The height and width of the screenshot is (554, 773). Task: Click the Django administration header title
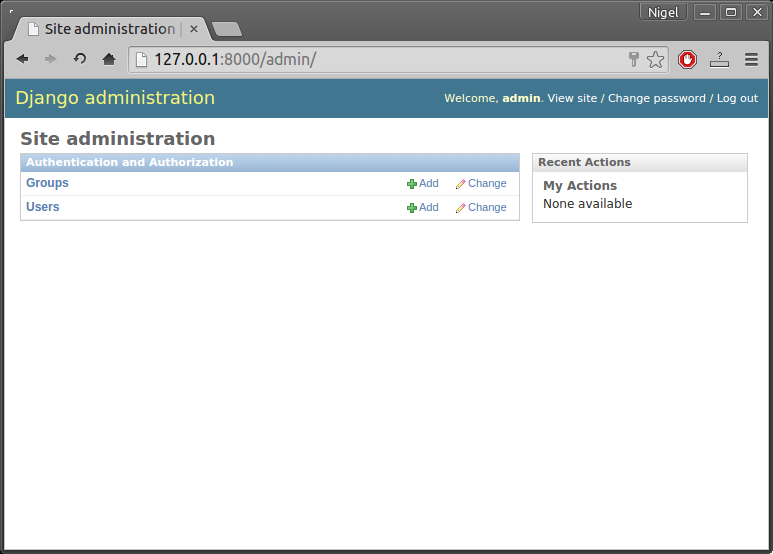115,98
